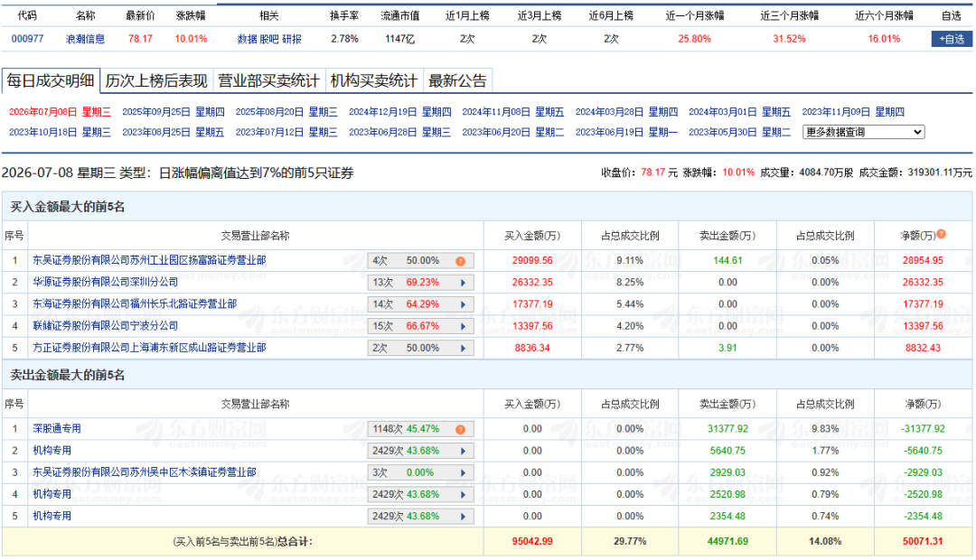Expand arrow for 联储证券宁波分公司 15次 stats
Image resolution: width=976 pixels, height=560 pixels.
pyautogui.click(x=463, y=327)
